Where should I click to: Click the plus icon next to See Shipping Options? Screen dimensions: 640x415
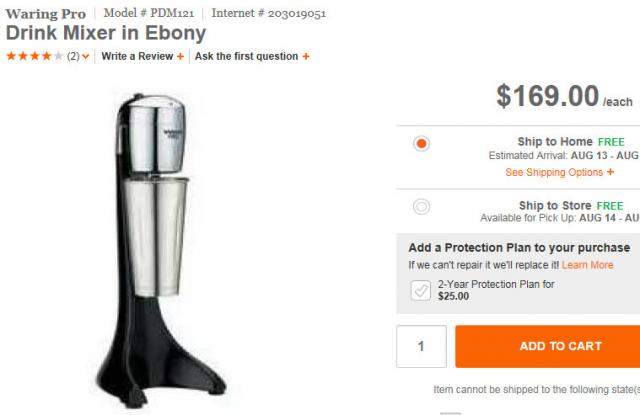pyautogui.click(x=610, y=172)
